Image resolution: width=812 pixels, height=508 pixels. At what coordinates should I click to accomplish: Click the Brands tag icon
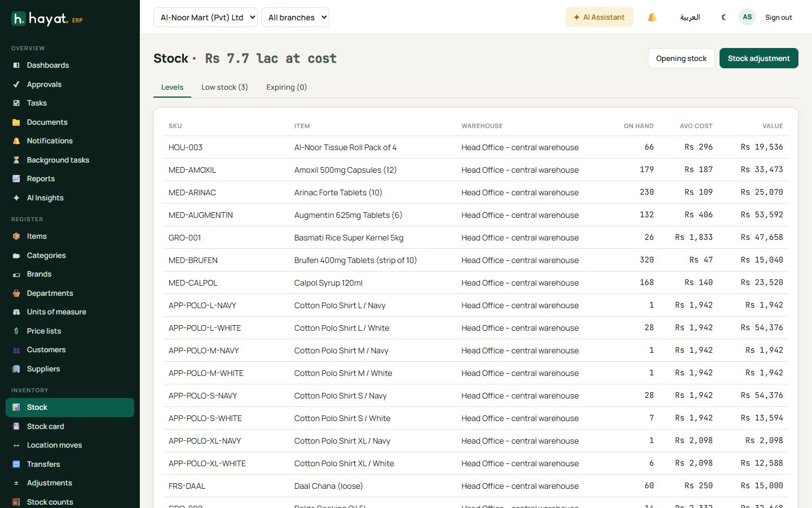click(16, 274)
